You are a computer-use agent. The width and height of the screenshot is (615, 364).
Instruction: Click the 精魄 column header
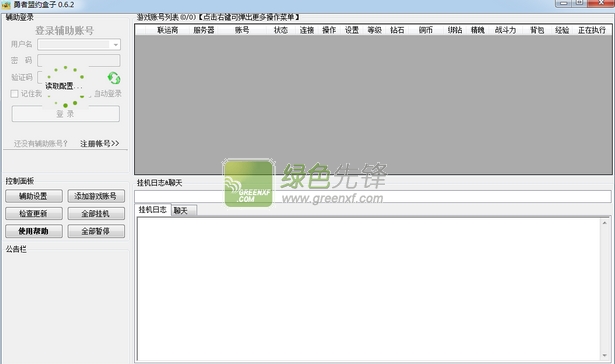click(x=478, y=30)
